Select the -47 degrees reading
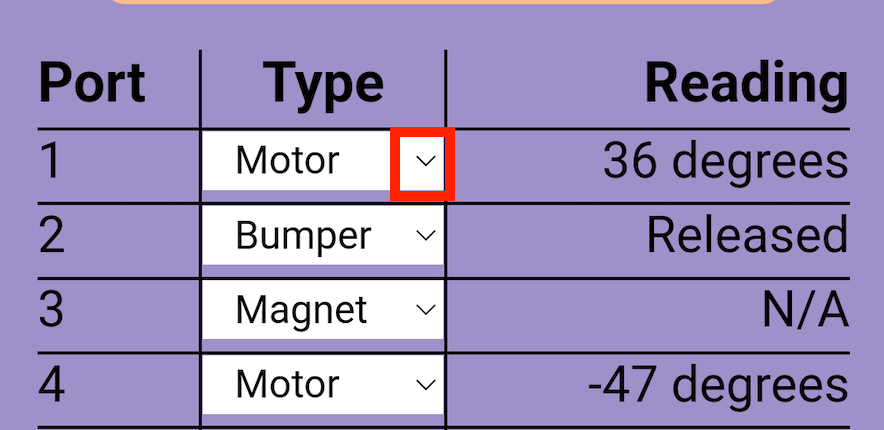Viewport: 884px width, 430px height. tap(718, 385)
